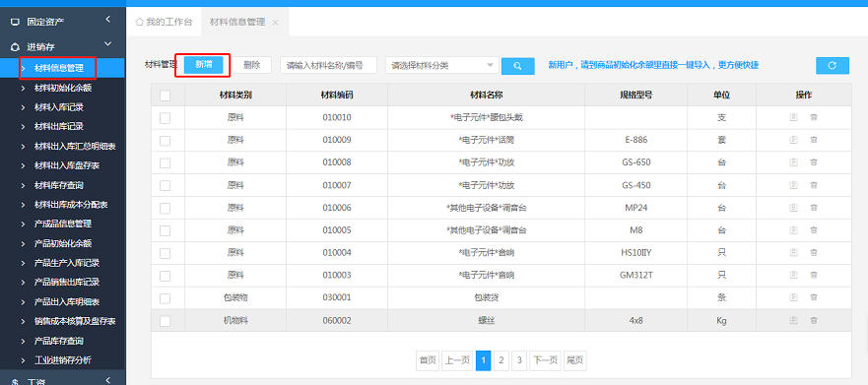868x385 pixels.
Task: Click the home icon on 我的工作台 tab
Action: [140, 22]
